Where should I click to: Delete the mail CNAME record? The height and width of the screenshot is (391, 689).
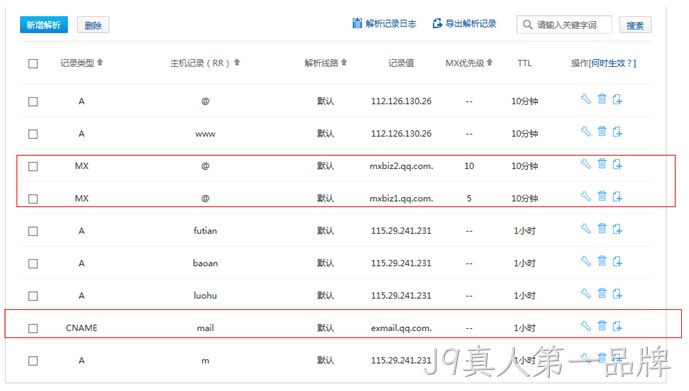602,326
